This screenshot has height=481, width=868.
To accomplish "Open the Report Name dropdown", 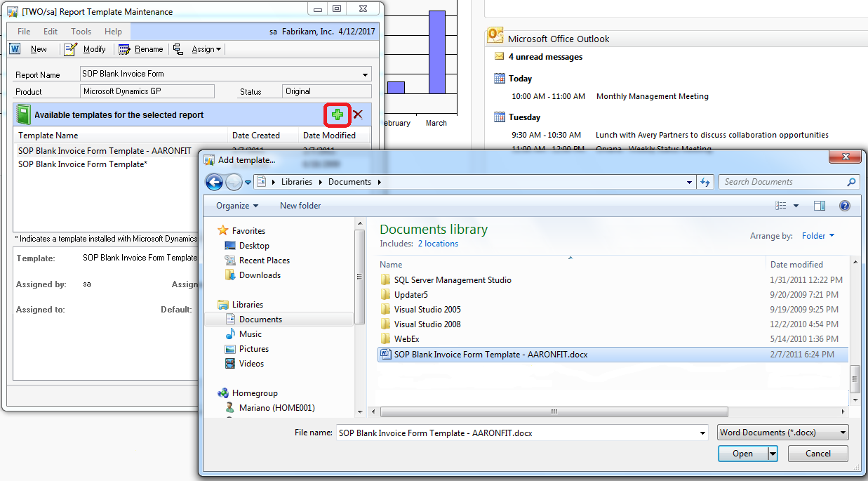I will point(366,74).
